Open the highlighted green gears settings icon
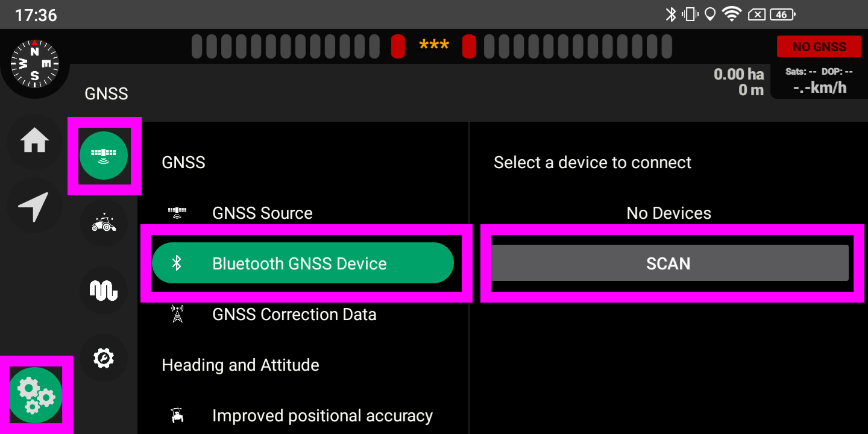868x434 pixels. point(36,395)
